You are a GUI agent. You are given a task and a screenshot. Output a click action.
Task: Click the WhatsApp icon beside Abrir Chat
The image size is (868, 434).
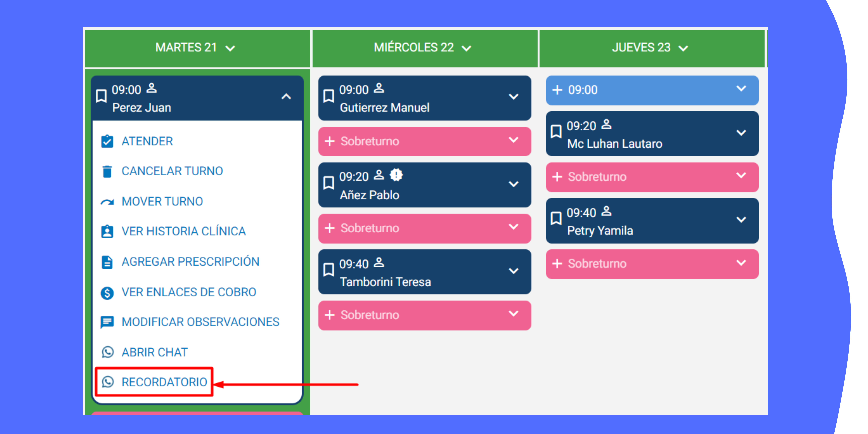[107, 352]
